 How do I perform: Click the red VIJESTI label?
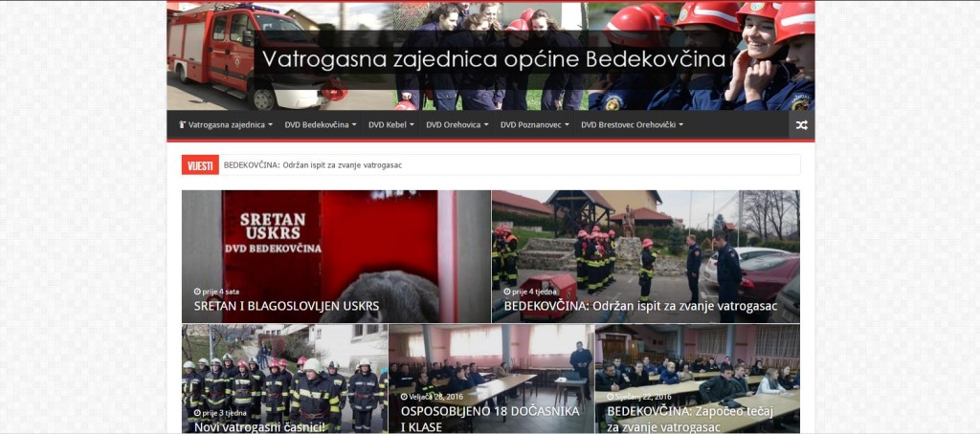point(200,164)
